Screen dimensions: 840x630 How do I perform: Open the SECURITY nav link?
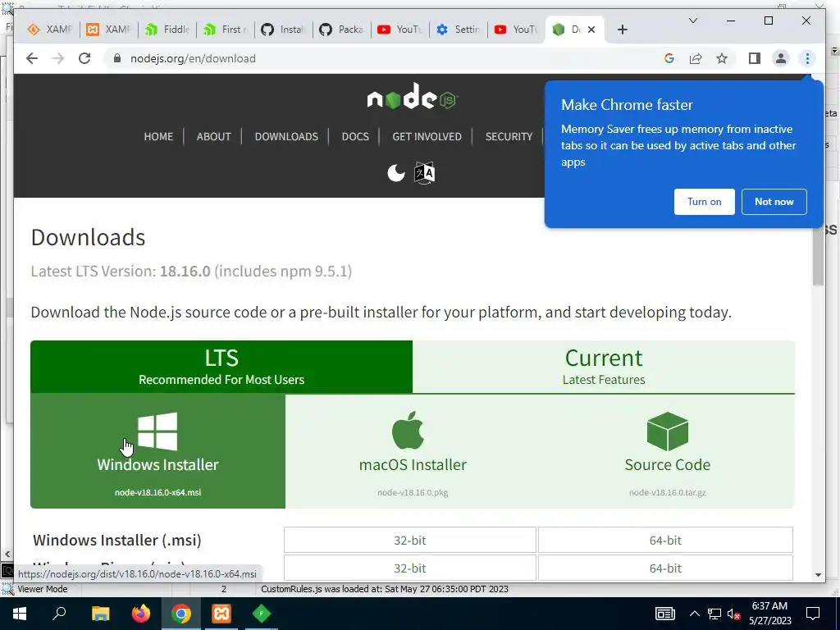coord(509,137)
